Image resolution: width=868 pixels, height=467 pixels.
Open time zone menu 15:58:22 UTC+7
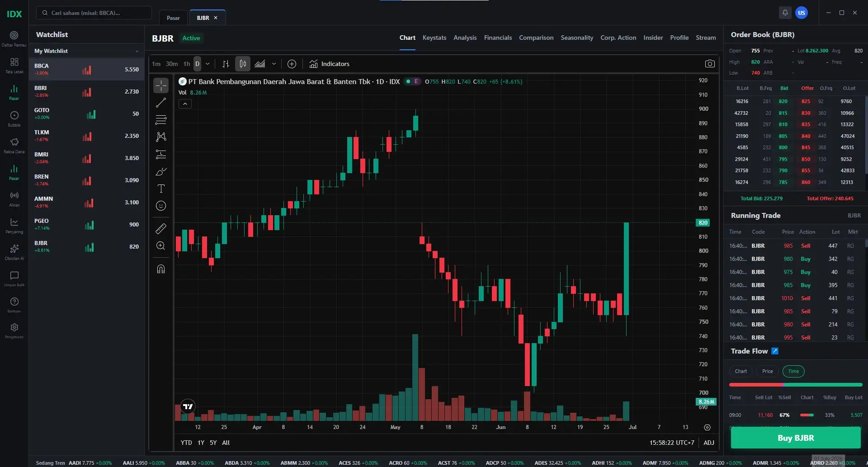672,443
